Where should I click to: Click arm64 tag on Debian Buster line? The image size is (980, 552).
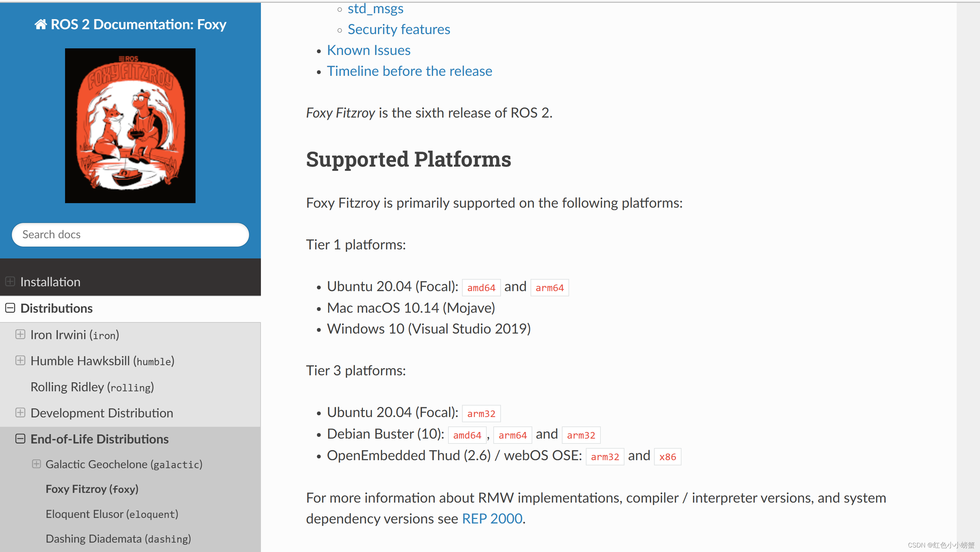[512, 435]
